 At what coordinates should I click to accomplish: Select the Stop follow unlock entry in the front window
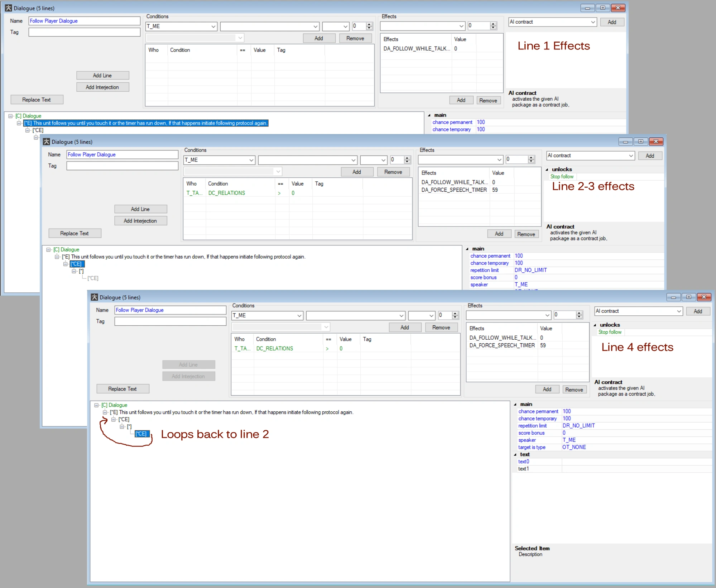(610, 332)
